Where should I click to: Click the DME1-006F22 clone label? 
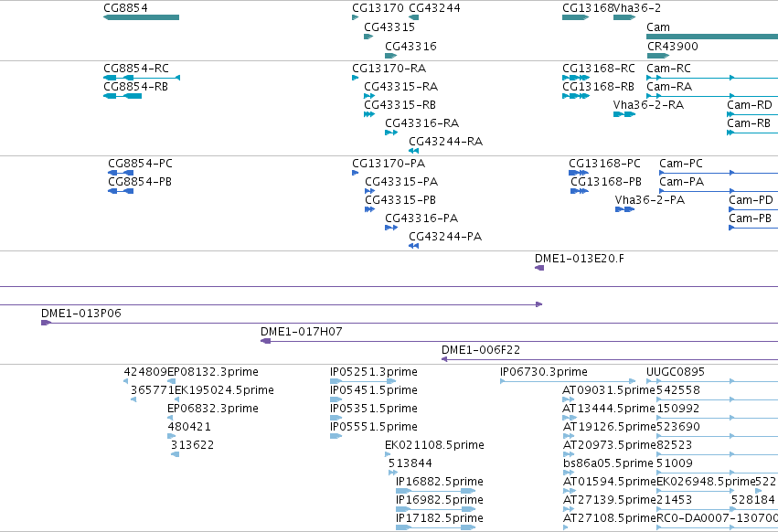[x=481, y=350]
